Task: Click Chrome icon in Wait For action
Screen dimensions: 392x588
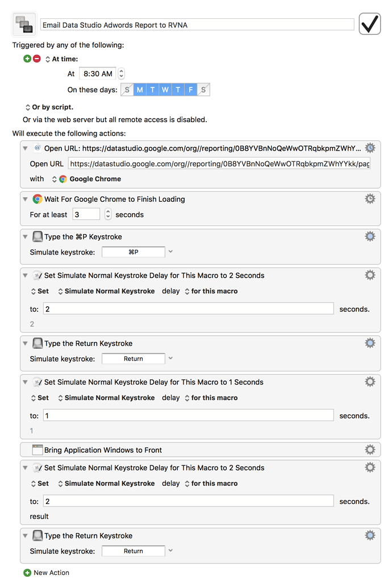Action: (37, 199)
